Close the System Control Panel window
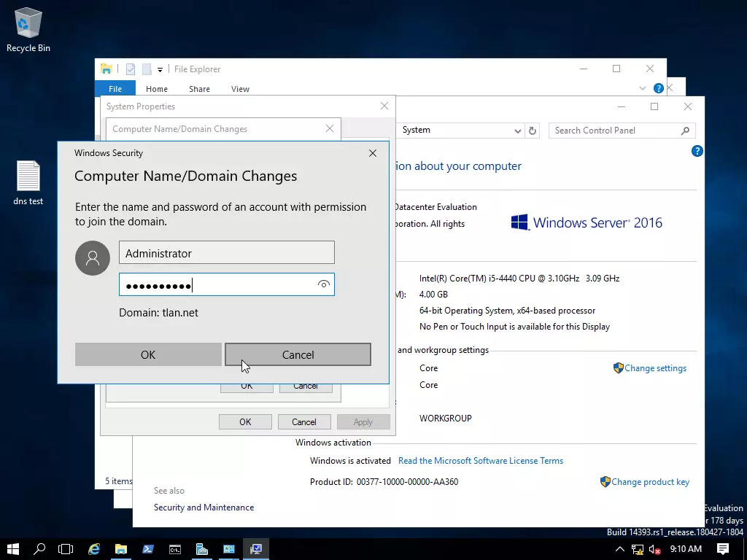The height and width of the screenshot is (560, 747). [x=688, y=106]
